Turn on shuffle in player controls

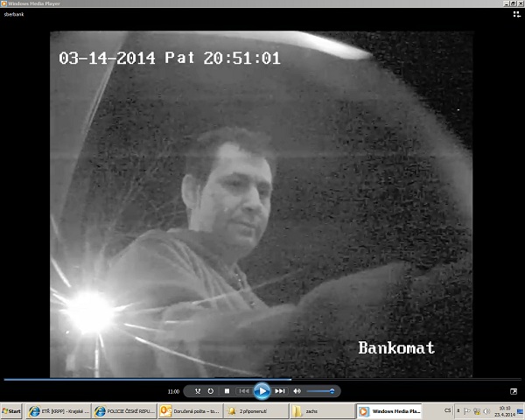pyautogui.click(x=199, y=391)
